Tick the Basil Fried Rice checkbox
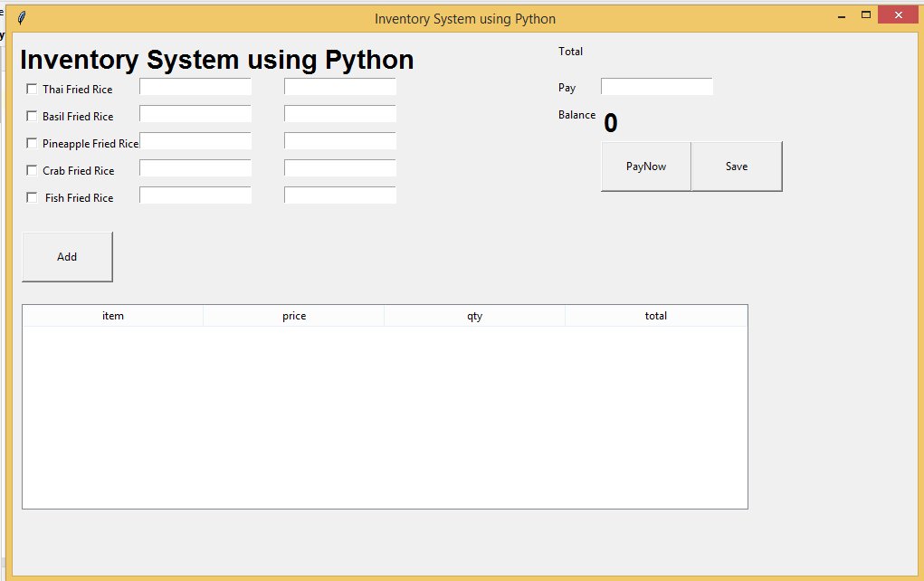 point(33,116)
